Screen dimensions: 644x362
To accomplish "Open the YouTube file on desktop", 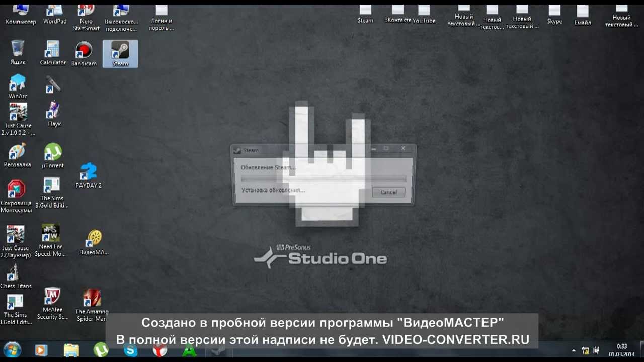I will tap(424, 14).
